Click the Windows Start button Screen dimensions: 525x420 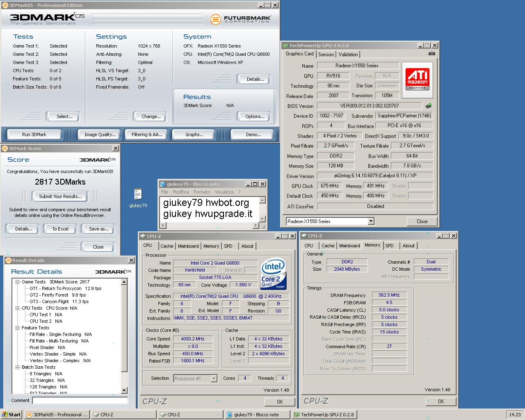coord(11,415)
